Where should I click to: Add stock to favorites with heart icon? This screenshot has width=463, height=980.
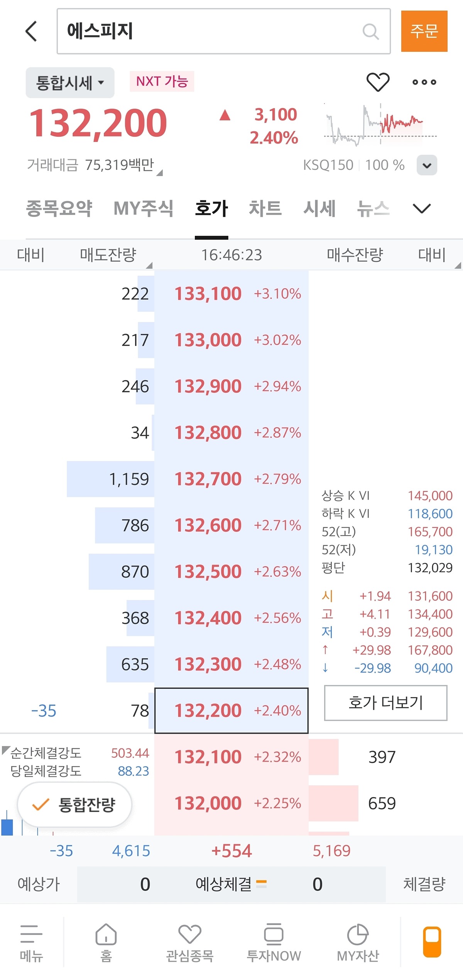coord(378,82)
